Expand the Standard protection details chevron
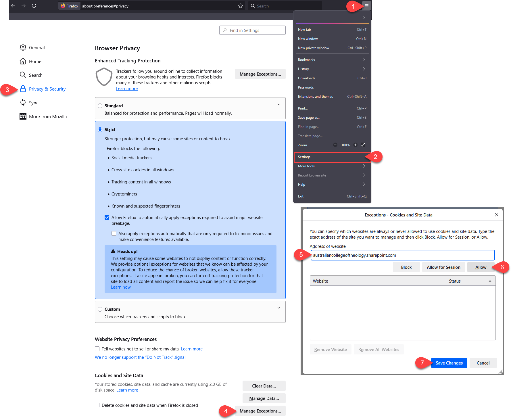This screenshot has width=511, height=420. click(279, 104)
